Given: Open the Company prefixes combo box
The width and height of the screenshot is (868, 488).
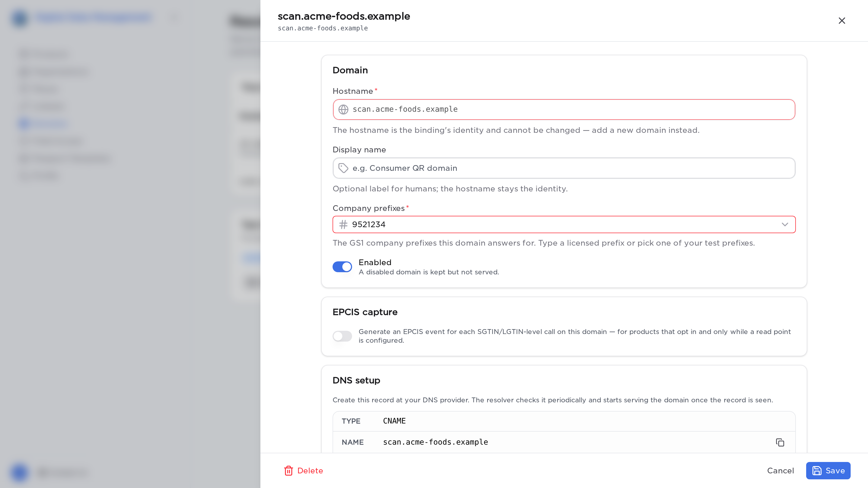Looking at the screenshot, I should pos(564,224).
